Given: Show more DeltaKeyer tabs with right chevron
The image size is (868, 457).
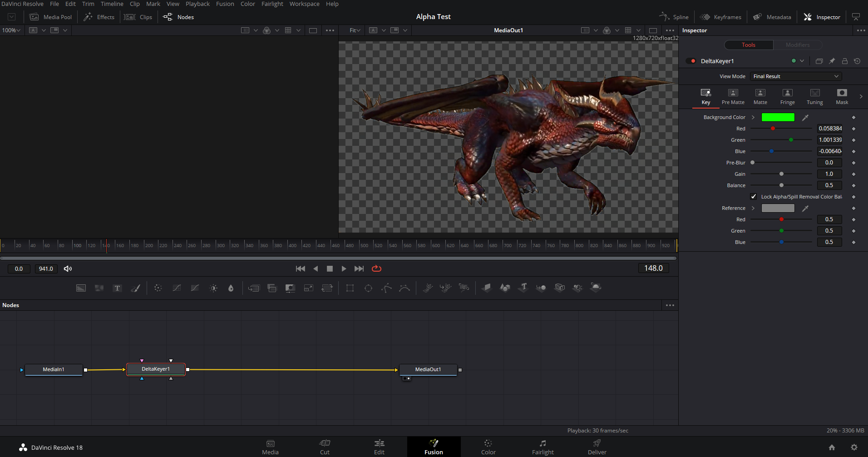Looking at the screenshot, I should pos(861,96).
